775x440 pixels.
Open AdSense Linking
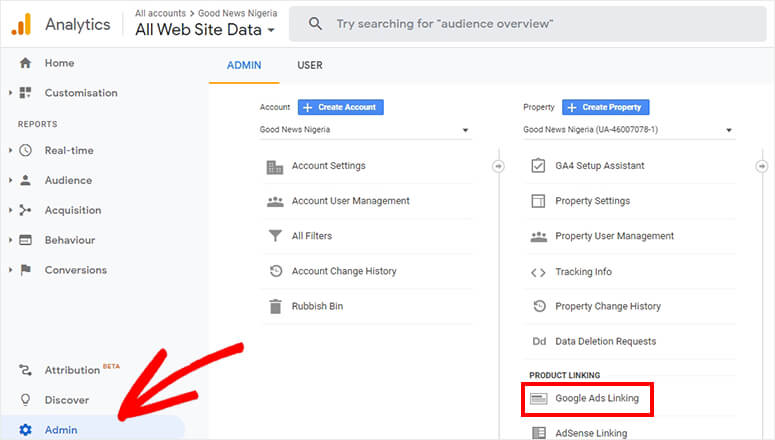[x=591, y=433]
